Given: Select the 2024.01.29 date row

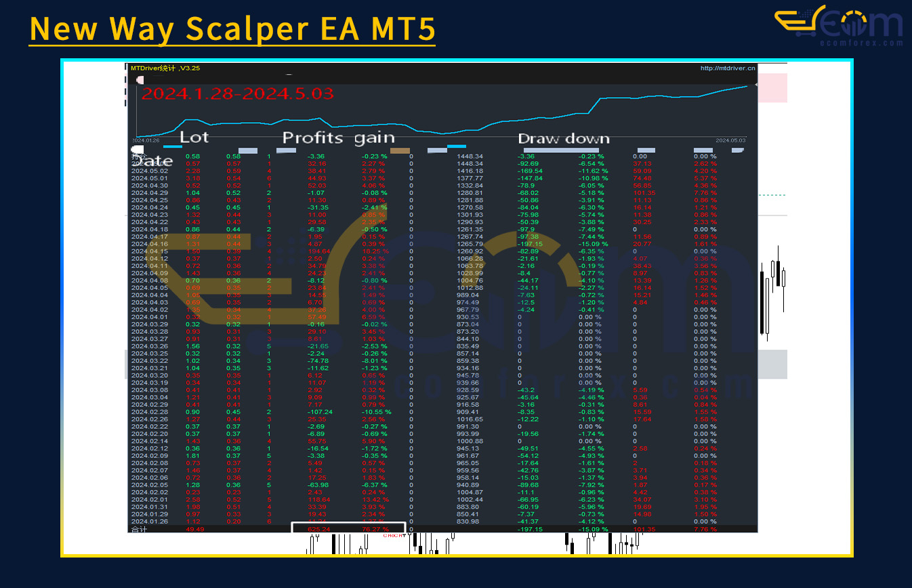Looking at the screenshot, I should (x=444, y=514).
